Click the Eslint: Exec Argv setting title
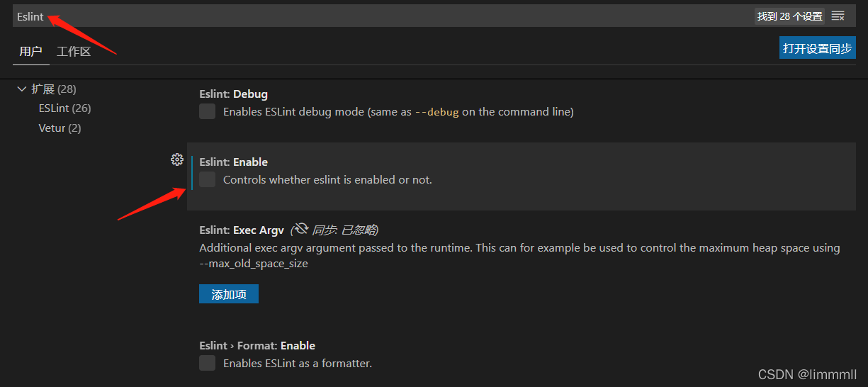868x387 pixels. coord(242,230)
